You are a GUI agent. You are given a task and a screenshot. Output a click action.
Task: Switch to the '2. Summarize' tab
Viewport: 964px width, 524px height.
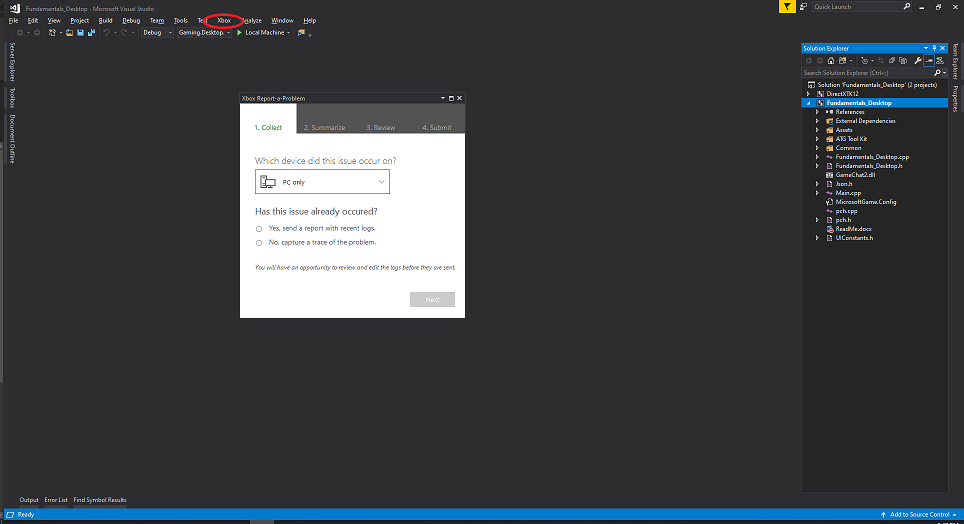[x=324, y=127]
